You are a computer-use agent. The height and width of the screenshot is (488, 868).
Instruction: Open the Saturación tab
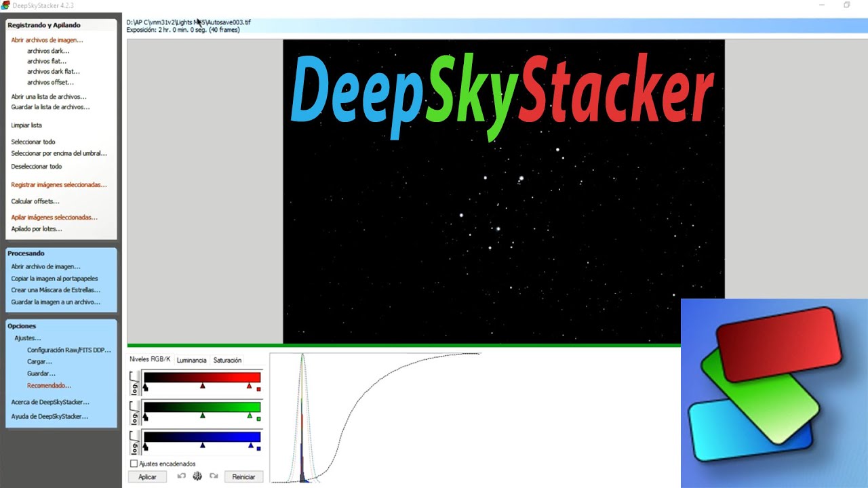pos(227,360)
